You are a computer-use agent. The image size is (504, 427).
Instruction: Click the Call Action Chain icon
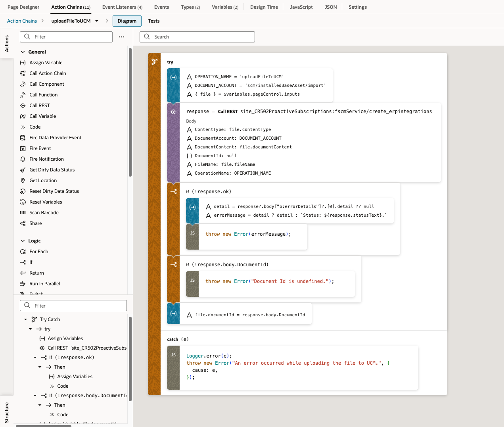click(x=23, y=73)
